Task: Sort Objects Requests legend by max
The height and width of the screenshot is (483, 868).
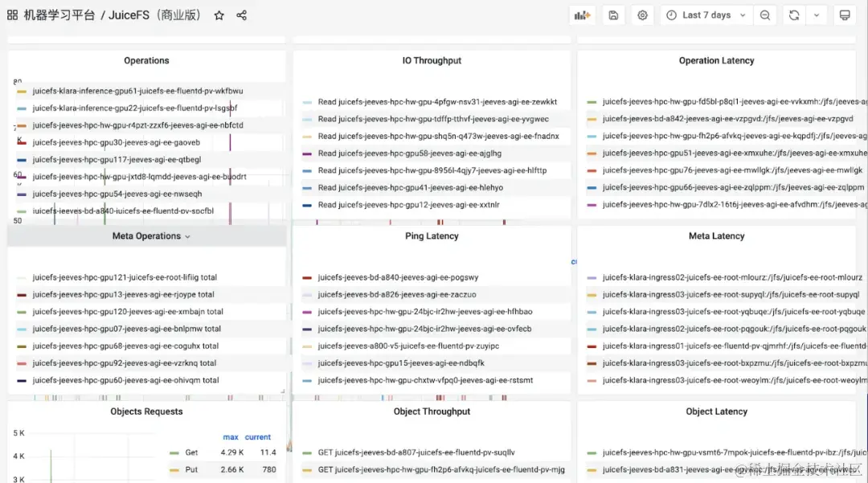Action: (231, 437)
